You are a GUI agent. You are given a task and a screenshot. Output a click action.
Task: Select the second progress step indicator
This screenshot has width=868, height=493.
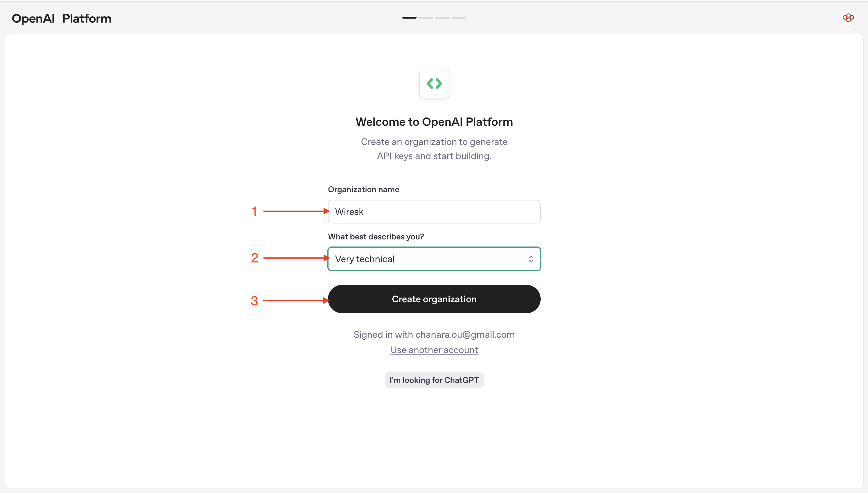tap(426, 18)
